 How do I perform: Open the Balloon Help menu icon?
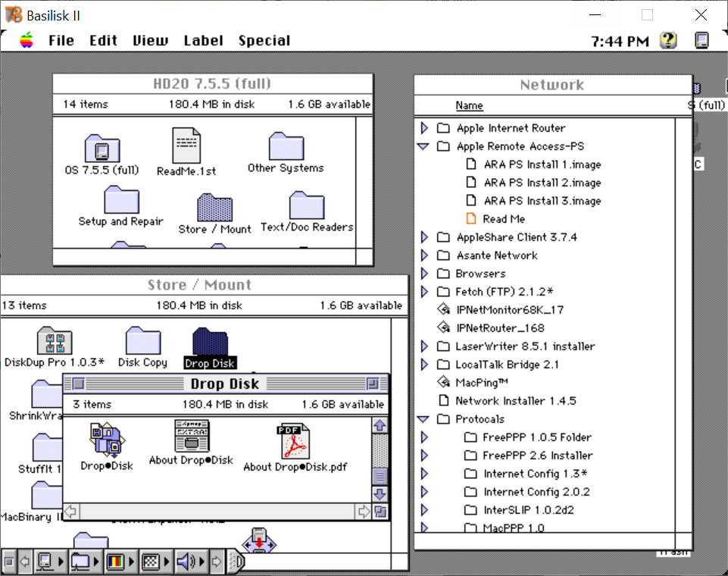tap(668, 40)
